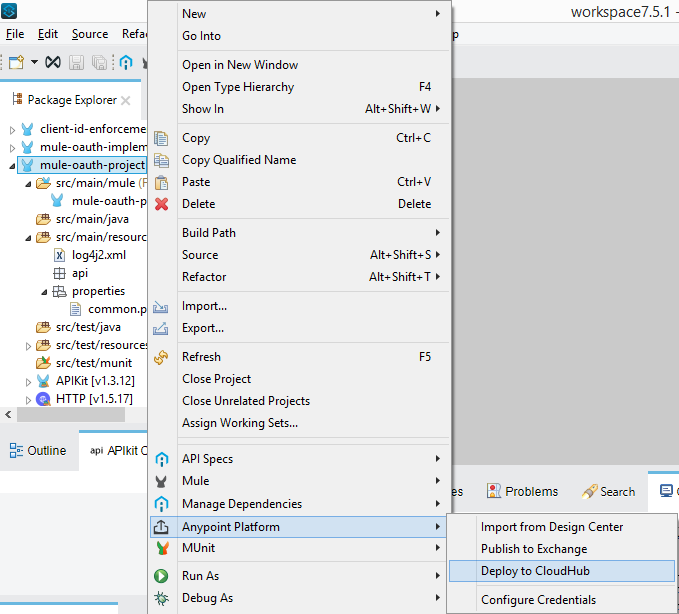Click the Paste clipboard icon
Viewport: 679px width, 614px height.
click(161, 183)
